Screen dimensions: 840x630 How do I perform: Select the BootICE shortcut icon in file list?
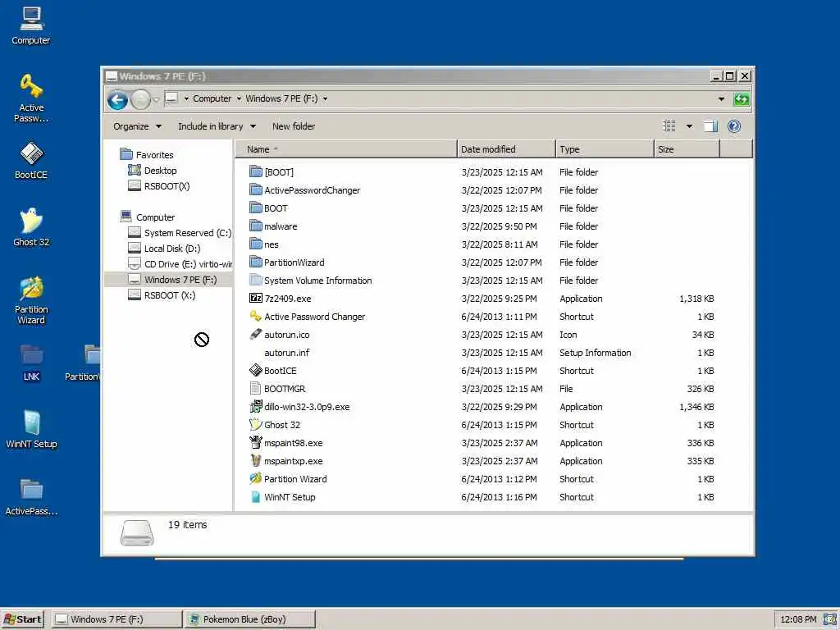coord(256,371)
